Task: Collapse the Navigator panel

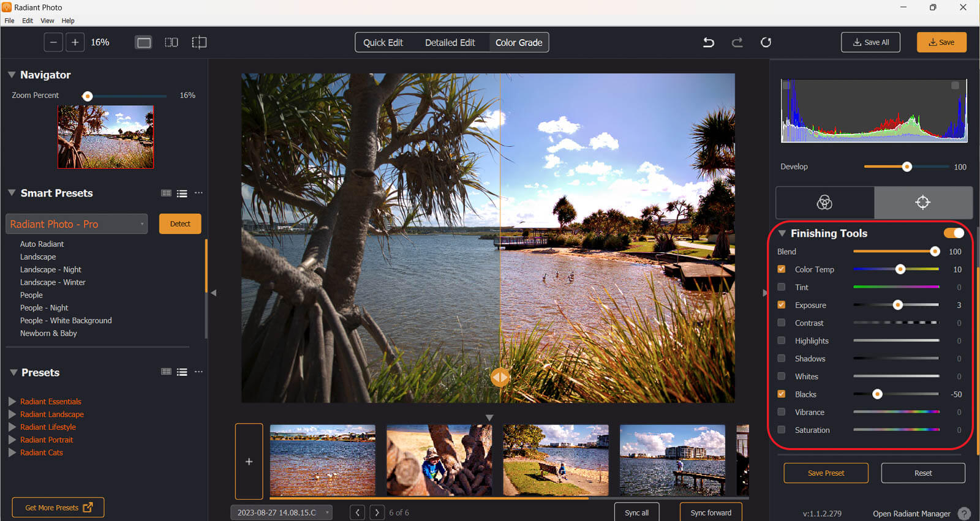Action: coord(12,75)
